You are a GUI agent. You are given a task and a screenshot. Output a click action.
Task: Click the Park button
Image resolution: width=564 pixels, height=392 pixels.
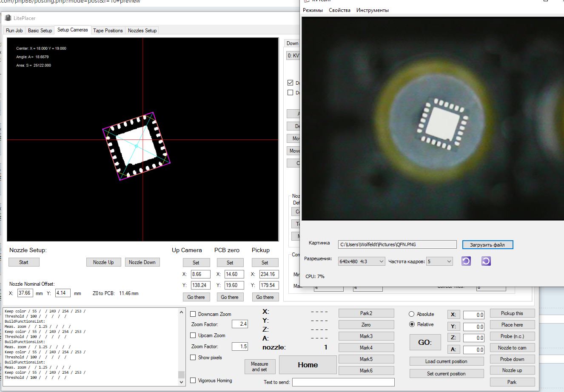pos(512,382)
